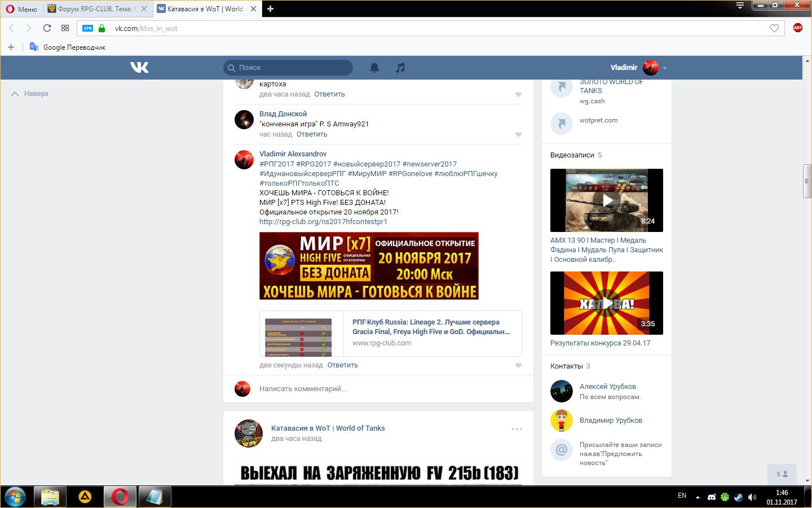
Task: Go forward in browser history
Action: [29, 28]
